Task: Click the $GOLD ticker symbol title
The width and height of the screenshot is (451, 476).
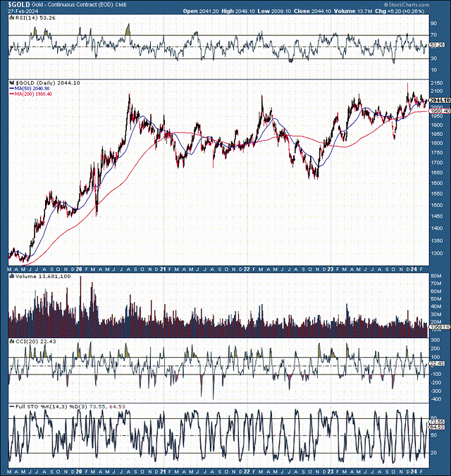Action: [19, 4]
